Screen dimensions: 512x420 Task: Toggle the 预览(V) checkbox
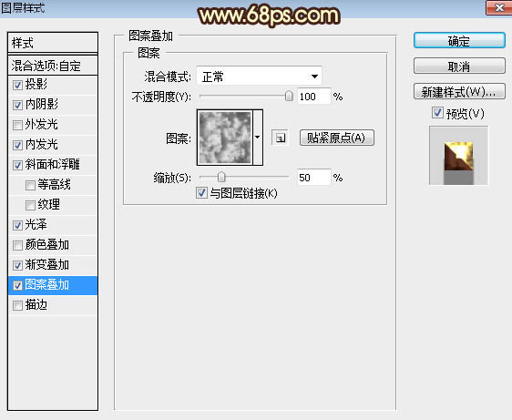[437, 113]
